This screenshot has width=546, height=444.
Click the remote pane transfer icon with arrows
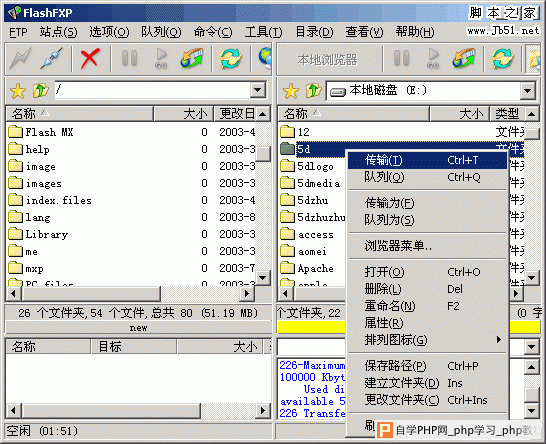click(192, 58)
